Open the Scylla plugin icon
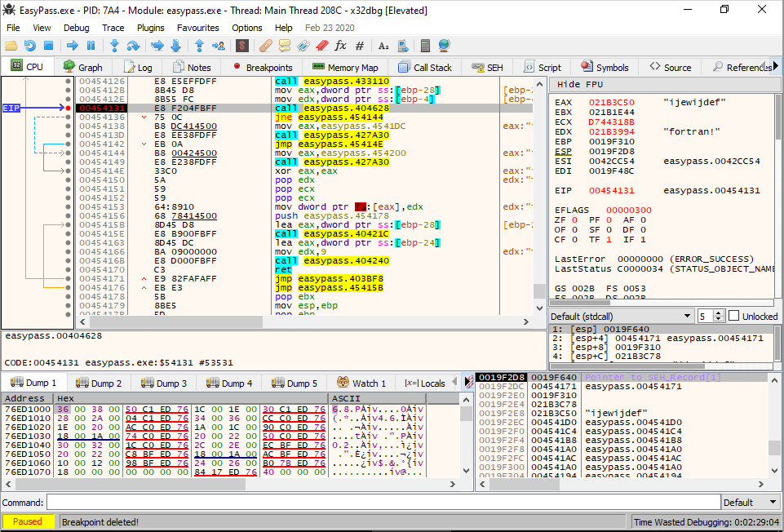 click(x=242, y=46)
